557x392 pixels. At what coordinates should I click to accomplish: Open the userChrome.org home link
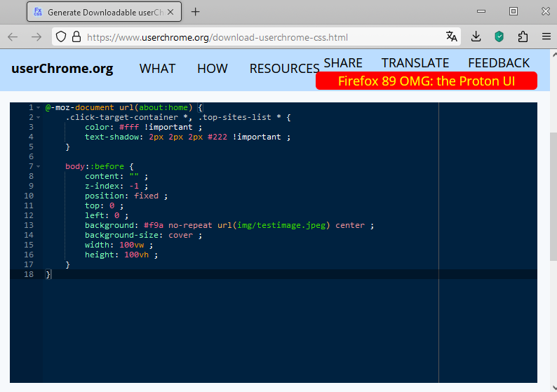(x=62, y=69)
